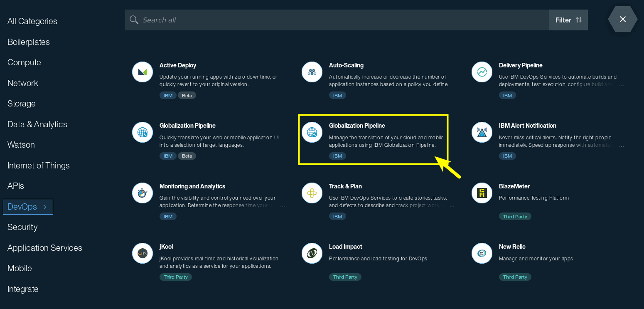
Task: Open the Watson category
Action: 21,145
